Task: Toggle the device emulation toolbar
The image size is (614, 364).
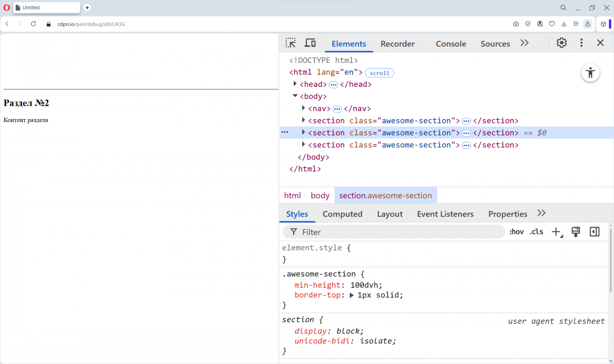Action: pyautogui.click(x=310, y=42)
